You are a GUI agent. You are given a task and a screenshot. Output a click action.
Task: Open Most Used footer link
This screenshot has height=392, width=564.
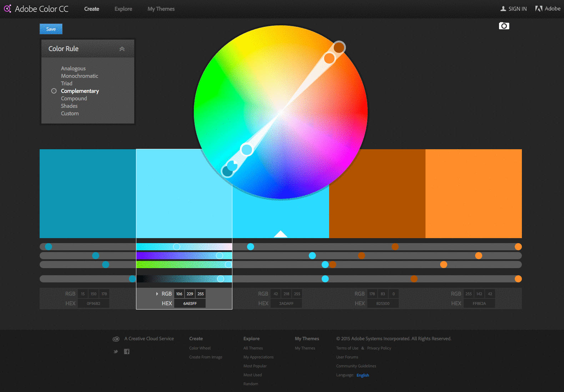click(x=252, y=375)
